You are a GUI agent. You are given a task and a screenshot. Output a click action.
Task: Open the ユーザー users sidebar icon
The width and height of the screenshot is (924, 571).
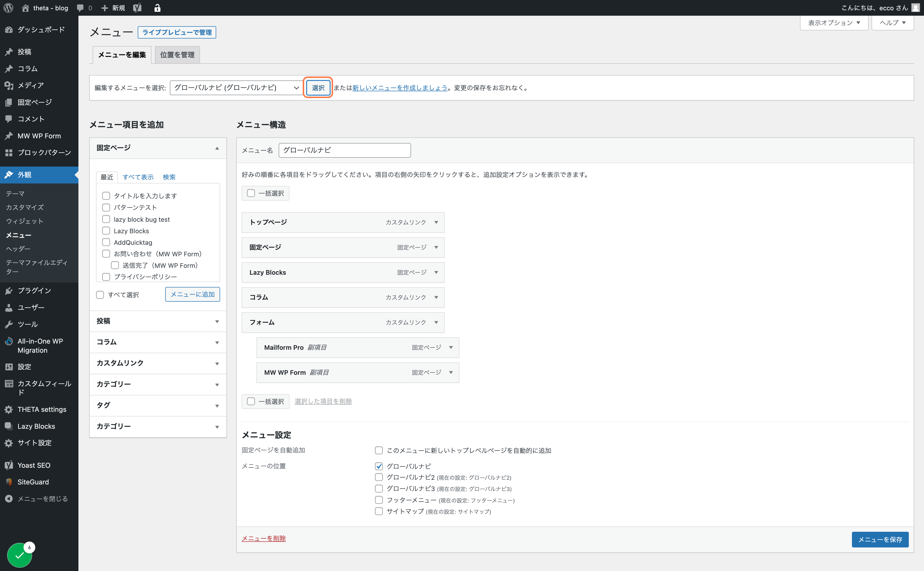coord(9,307)
